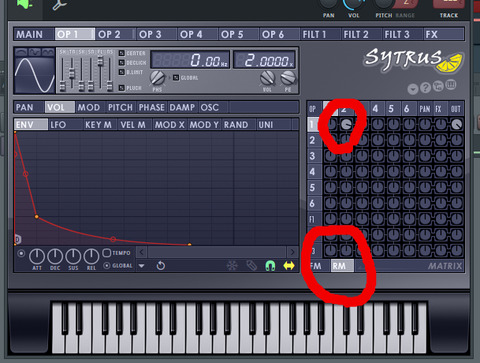Image resolution: width=480 pixels, height=363 pixels.
Task: Click the 2.0000x frequency ratio display
Action: coord(264,60)
